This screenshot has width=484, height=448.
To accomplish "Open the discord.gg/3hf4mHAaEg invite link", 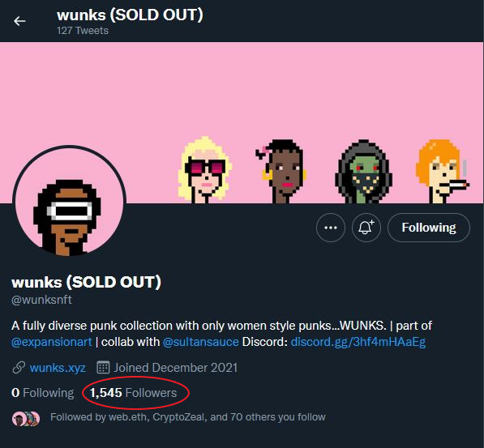I will point(358,342).
